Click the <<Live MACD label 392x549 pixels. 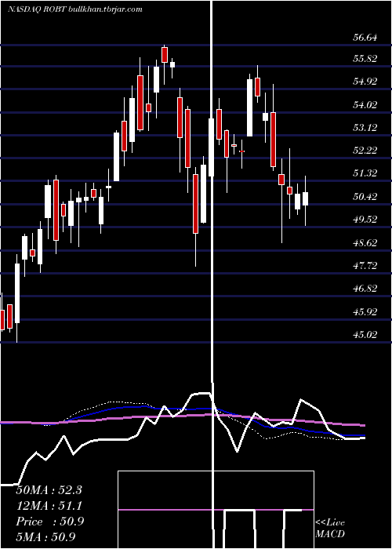(330, 528)
